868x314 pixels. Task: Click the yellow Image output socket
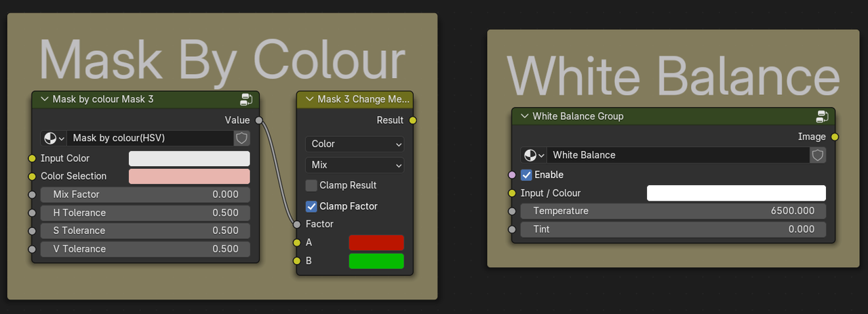point(835,137)
